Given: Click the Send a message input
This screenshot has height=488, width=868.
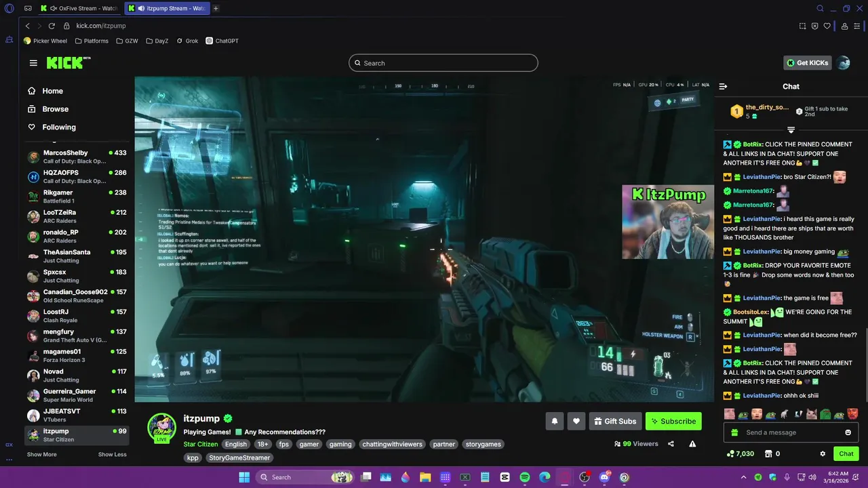Looking at the screenshot, I should pyautogui.click(x=790, y=432).
